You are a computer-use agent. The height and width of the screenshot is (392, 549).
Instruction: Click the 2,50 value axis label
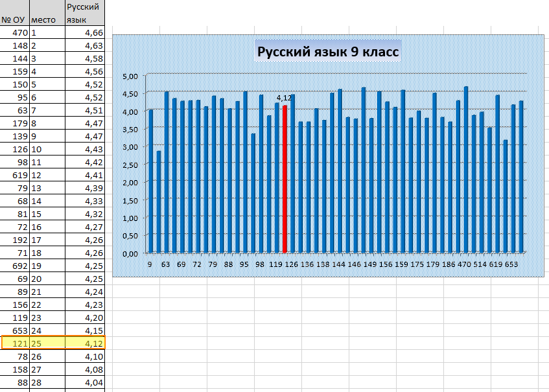(130, 165)
